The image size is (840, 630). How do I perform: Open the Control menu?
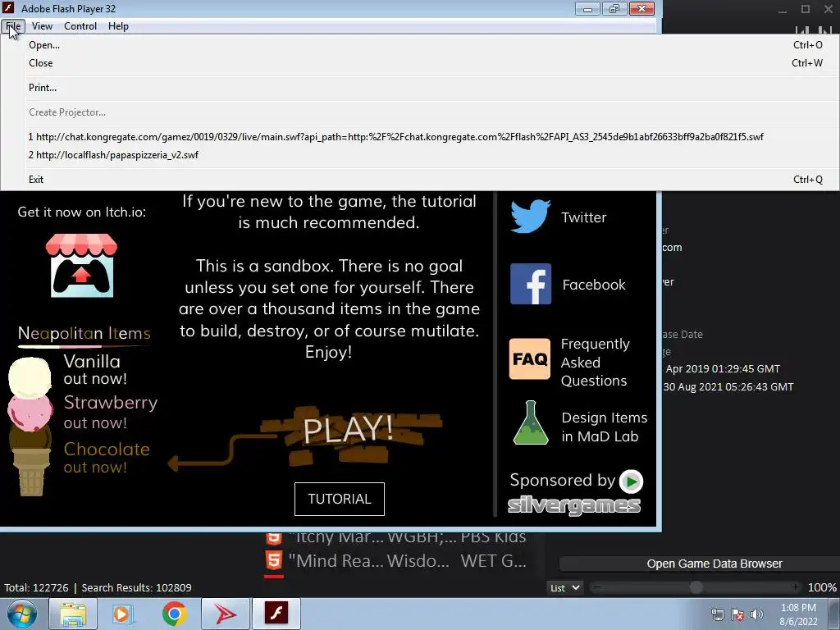coord(80,25)
